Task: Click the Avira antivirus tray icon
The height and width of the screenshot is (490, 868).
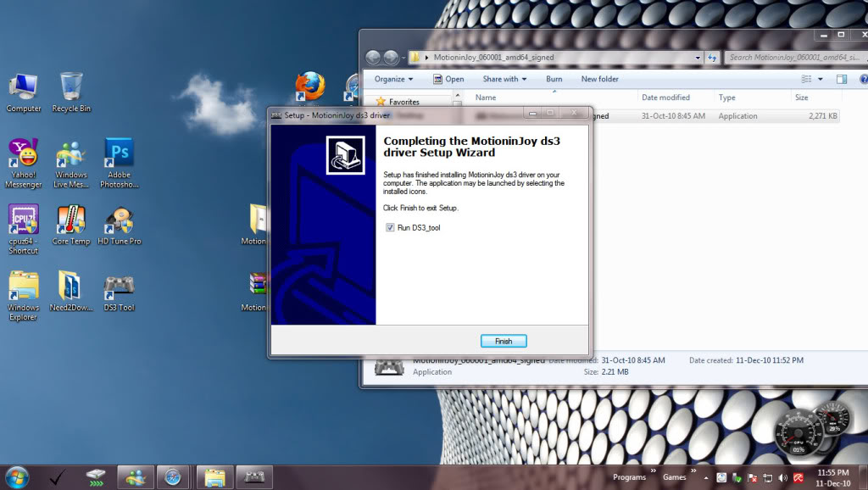Action: tap(798, 478)
